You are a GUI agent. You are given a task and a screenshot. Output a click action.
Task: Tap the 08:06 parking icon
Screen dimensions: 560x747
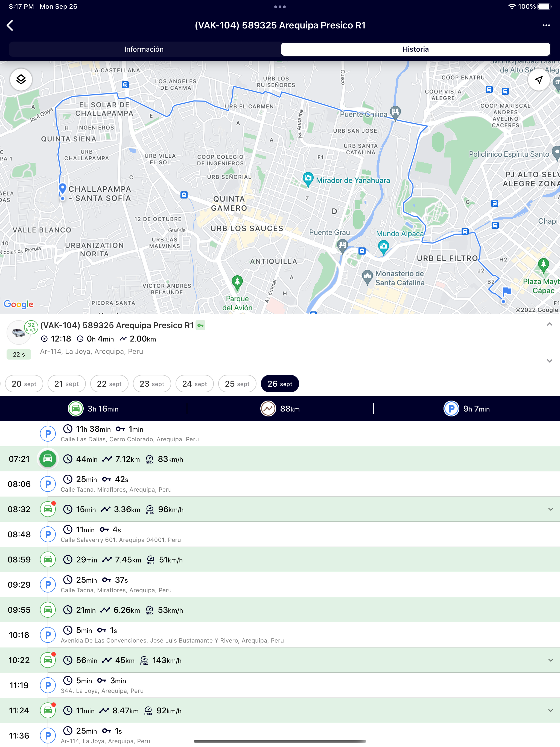pos(48,484)
